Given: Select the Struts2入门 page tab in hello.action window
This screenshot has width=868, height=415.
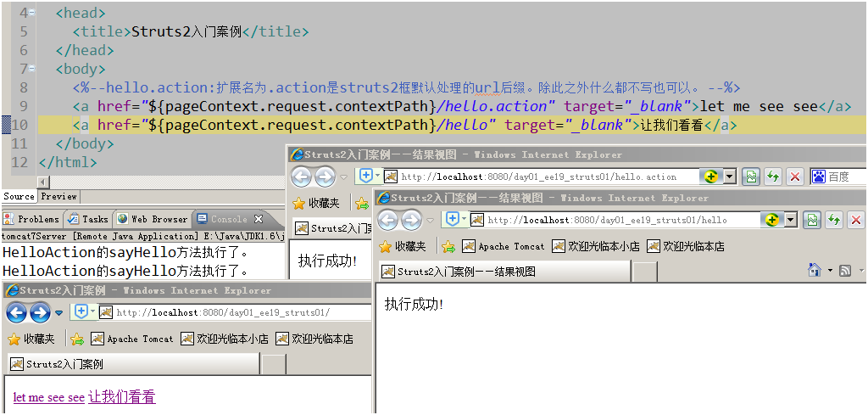Looking at the screenshot, I should pos(332,227).
